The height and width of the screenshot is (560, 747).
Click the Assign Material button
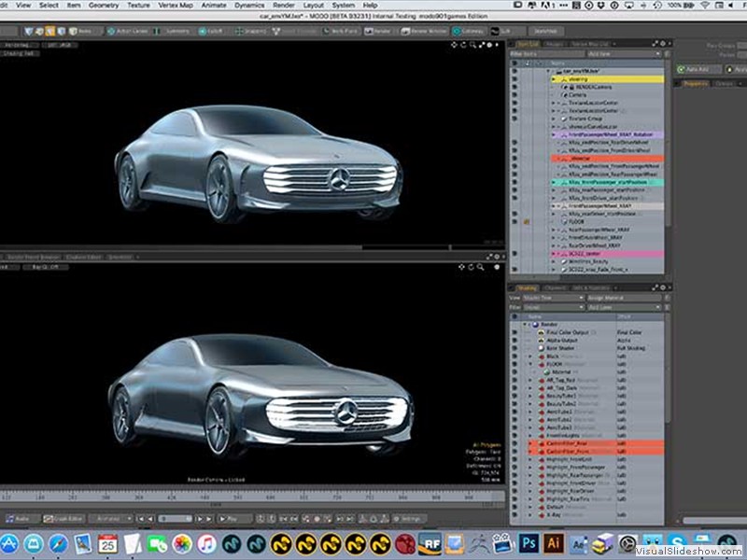[624, 298]
